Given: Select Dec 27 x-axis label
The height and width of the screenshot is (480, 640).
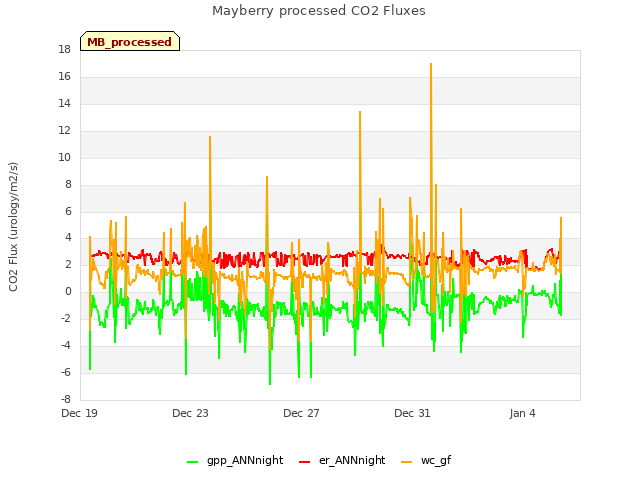Looking at the screenshot, I should point(301,413).
